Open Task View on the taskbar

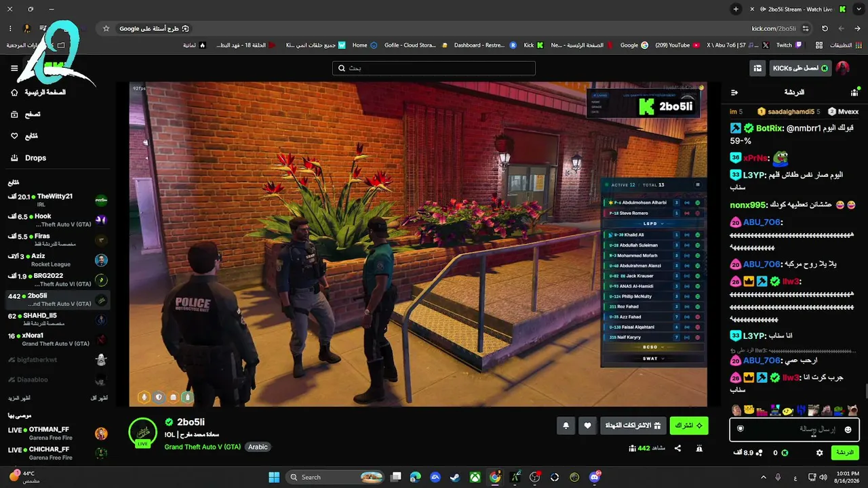tap(396, 477)
